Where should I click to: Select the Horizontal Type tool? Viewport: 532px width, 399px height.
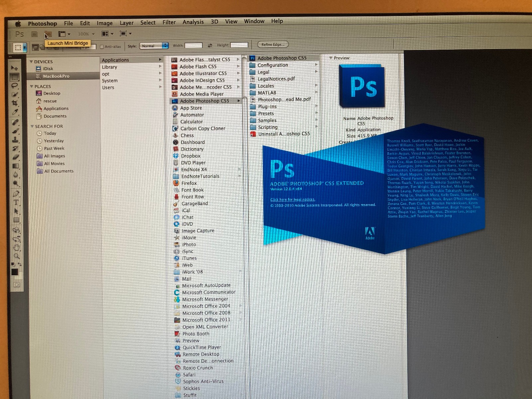point(16,202)
